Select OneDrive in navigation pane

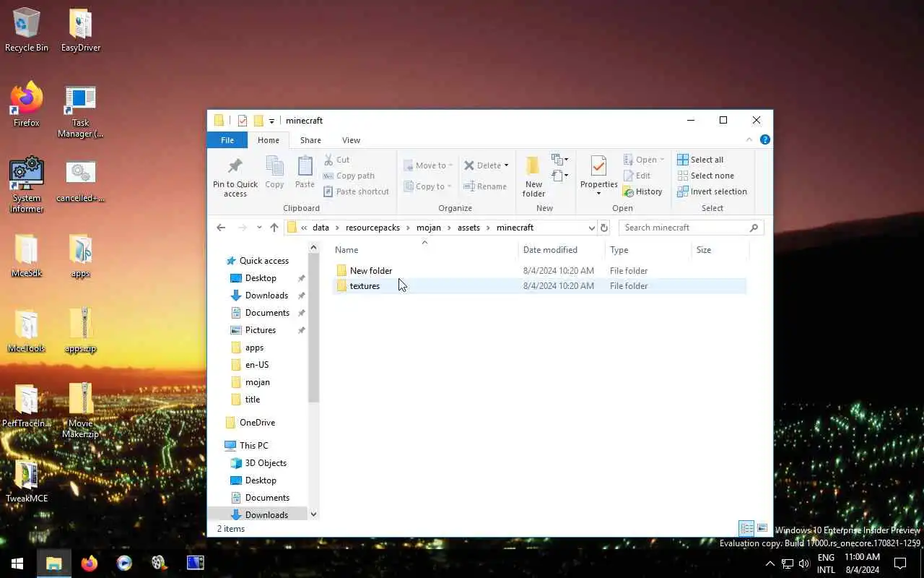click(x=257, y=423)
